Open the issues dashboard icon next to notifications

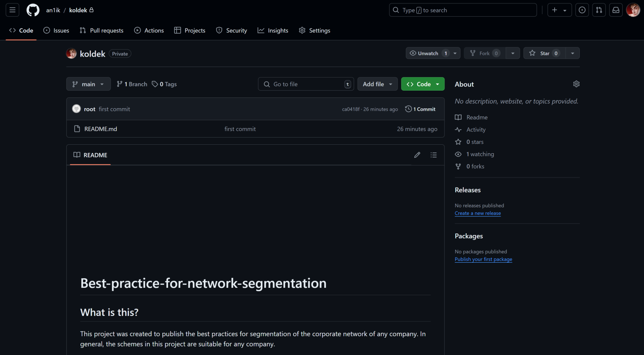click(582, 10)
